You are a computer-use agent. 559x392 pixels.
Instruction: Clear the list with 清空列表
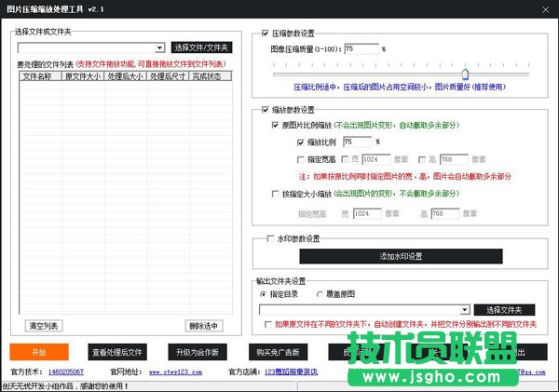click(x=44, y=326)
